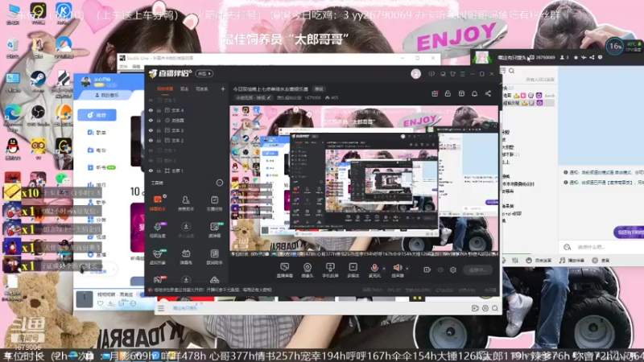Viewport: 644px width, 362px height.
Task: Open the QQ penguin desktop icon
Action: [x=13, y=148]
